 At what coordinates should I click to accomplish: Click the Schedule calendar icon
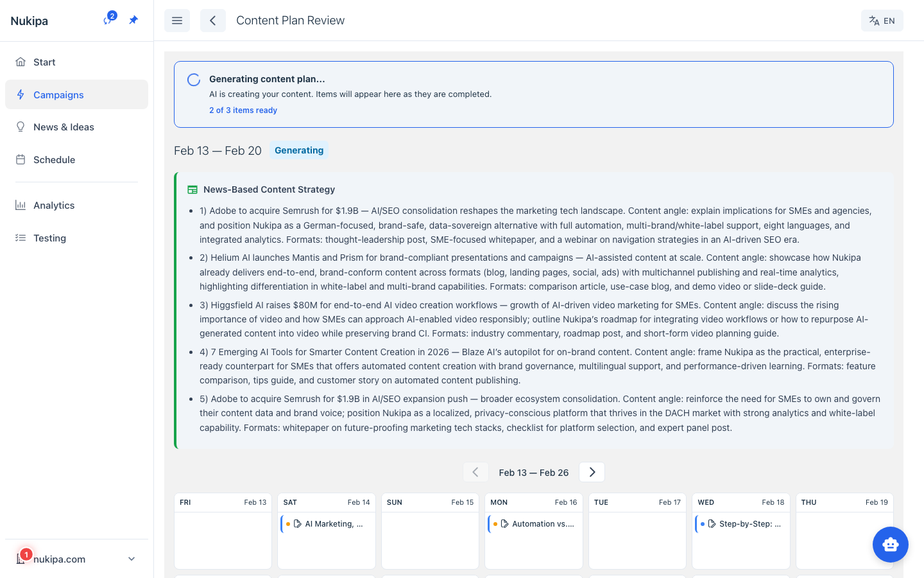[21, 160]
